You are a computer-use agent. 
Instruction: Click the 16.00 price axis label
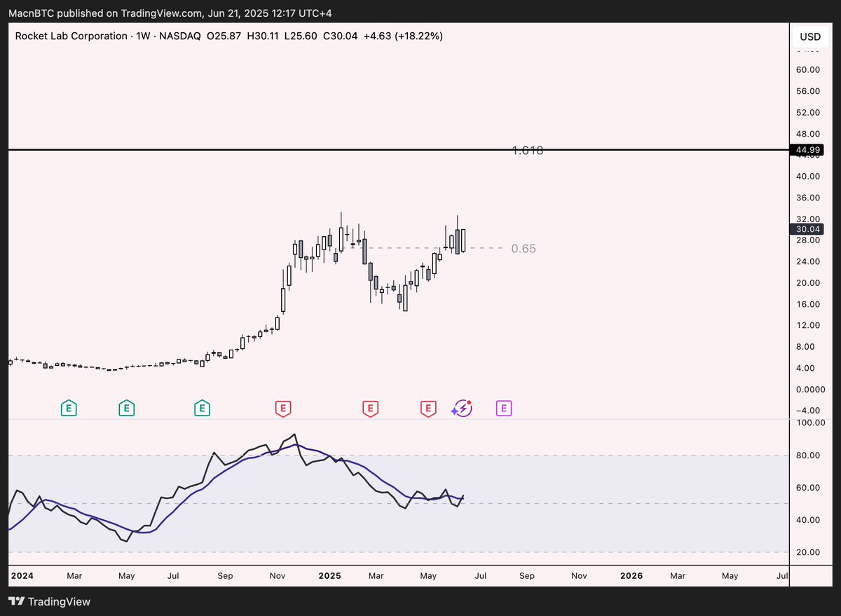pyautogui.click(x=808, y=304)
